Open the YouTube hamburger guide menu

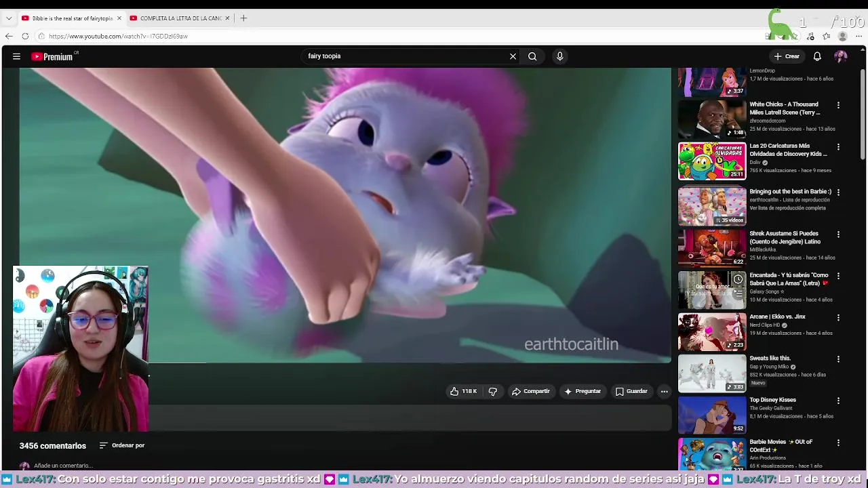click(x=16, y=56)
